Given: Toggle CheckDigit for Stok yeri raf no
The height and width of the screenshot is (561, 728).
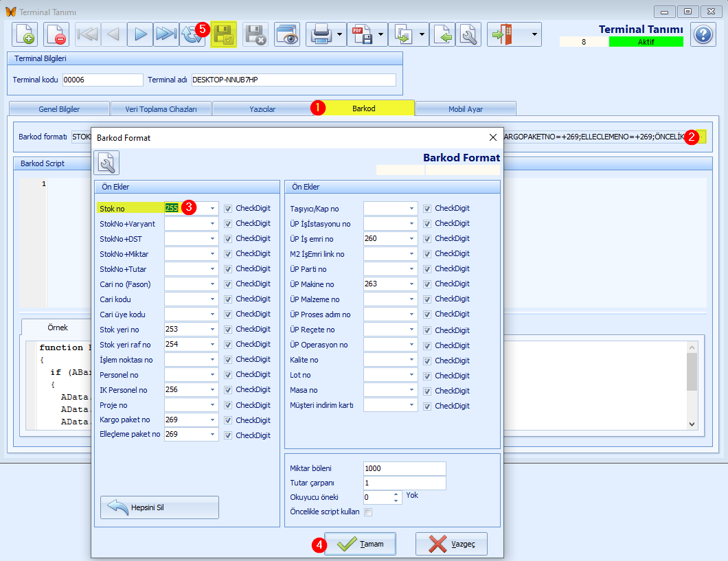Looking at the screenshot, I should click(x=228, y=345).
